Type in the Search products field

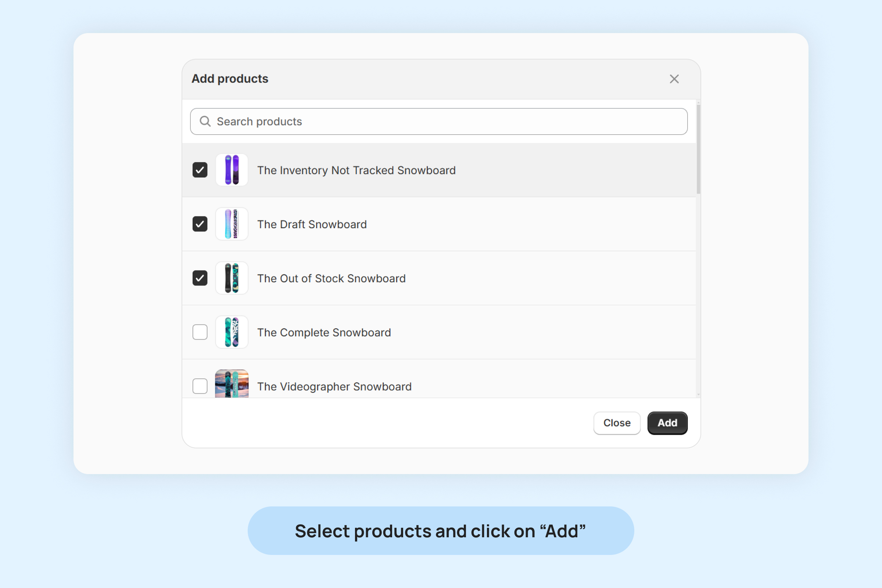click(442, 122)
